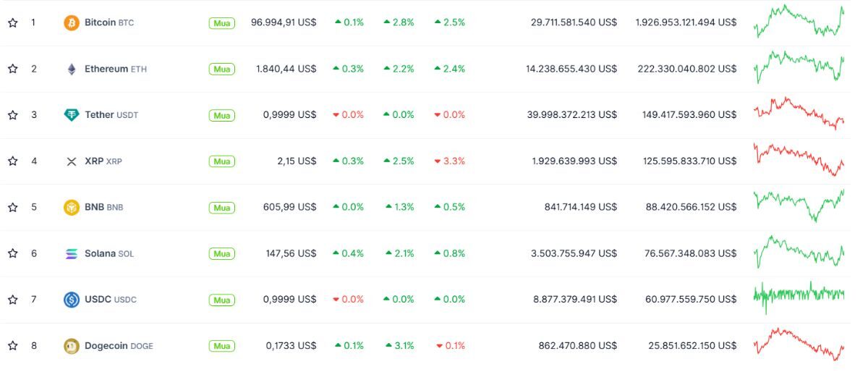Open the Ethereum ETH name link
This screenshot has height=372, width=868.
[116, 69]
